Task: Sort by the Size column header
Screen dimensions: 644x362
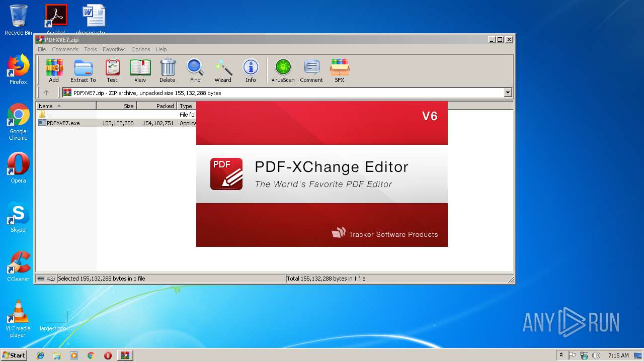Action: click(116, 106)
